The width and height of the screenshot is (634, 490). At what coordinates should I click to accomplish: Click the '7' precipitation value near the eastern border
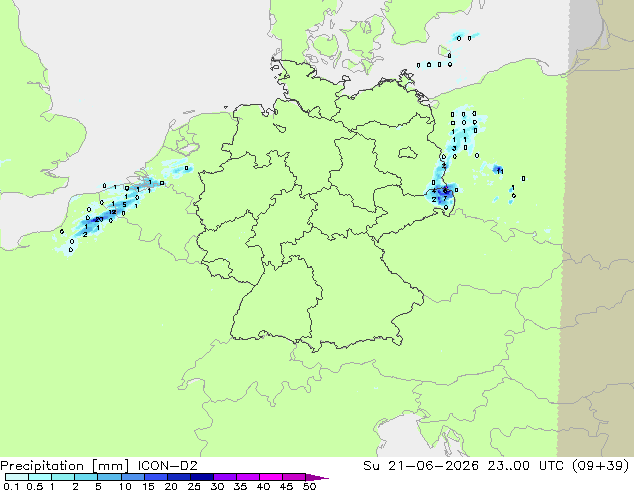click(445, 199)
